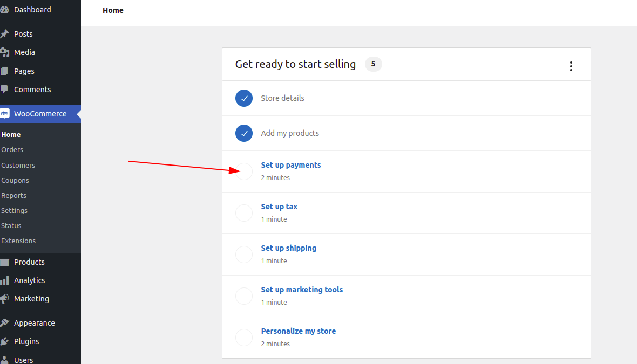The image size is (637, 364).
Task: Start the Set up payments task
Action: tap(291, 165)
